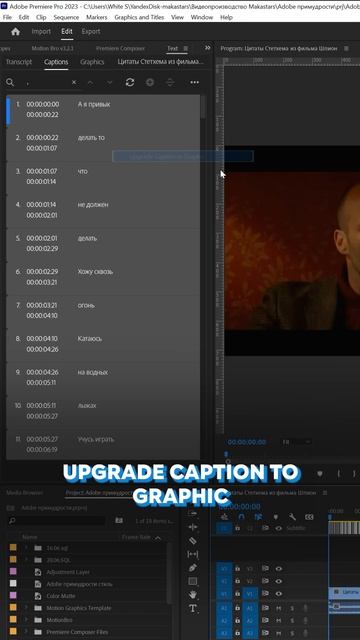Open the Clip menu
Screen dimensions: 360x640
(41, 17)
